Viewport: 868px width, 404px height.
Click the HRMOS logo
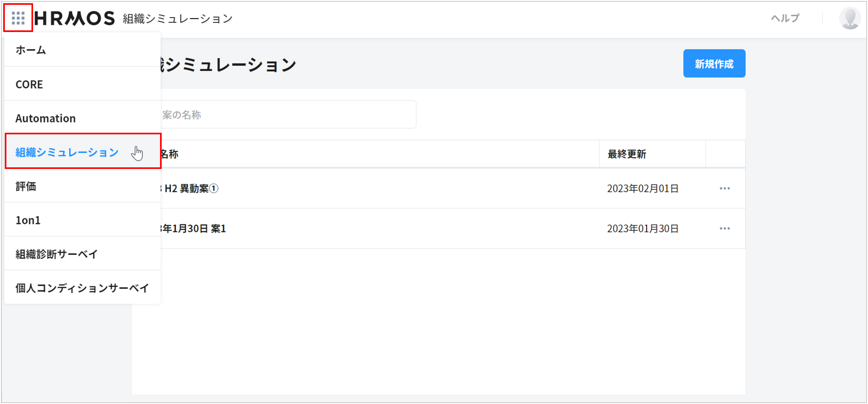pos(75,19)
